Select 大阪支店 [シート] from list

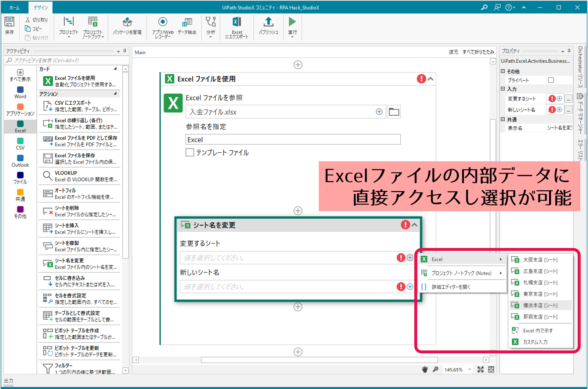tap(541, 260)
